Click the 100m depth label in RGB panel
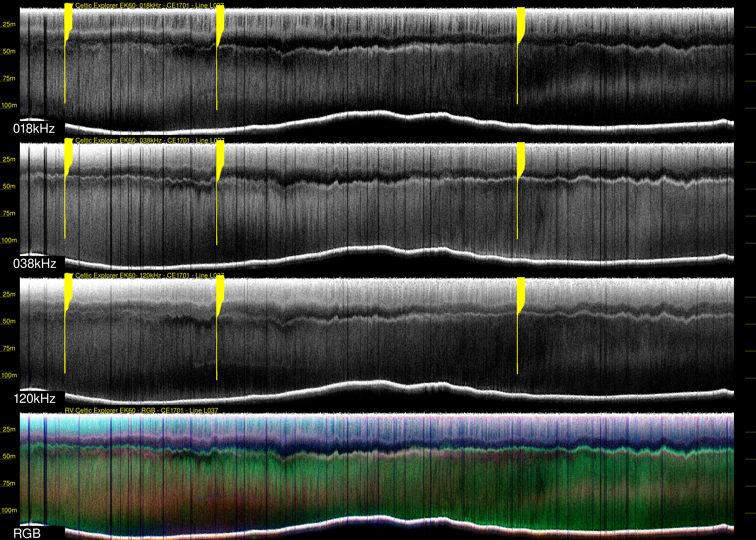This screenshot has height=540, width=756. tap(9, 510)
